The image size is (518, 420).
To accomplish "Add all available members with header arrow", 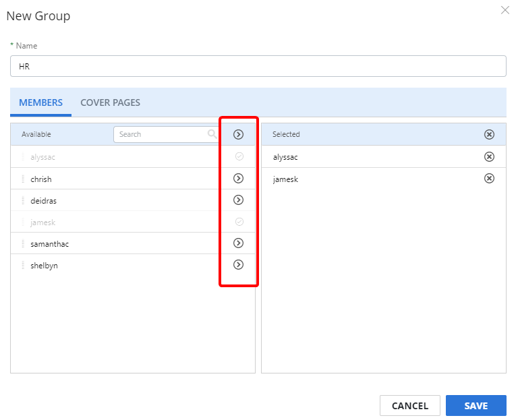I will tap(238, 134).
